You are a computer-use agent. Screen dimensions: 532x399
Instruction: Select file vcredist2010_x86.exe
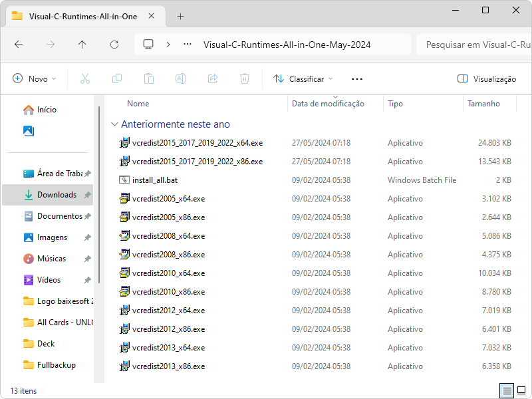click(x=315, y=292)
